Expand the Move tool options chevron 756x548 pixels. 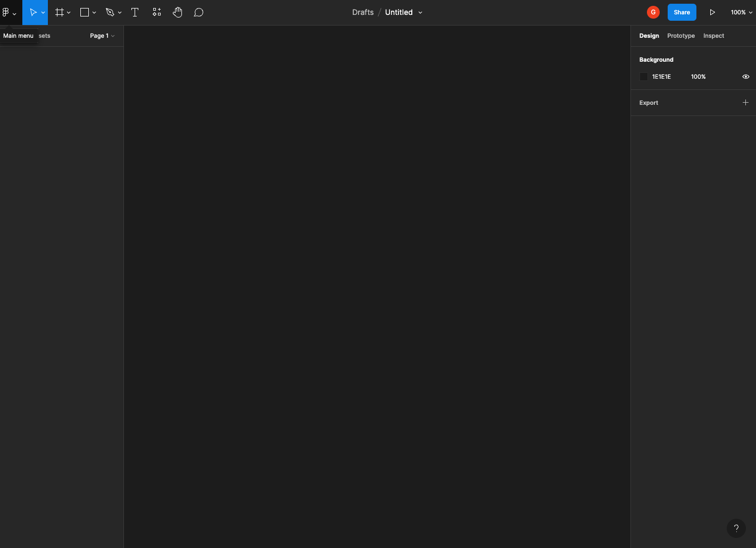point(43,13)
